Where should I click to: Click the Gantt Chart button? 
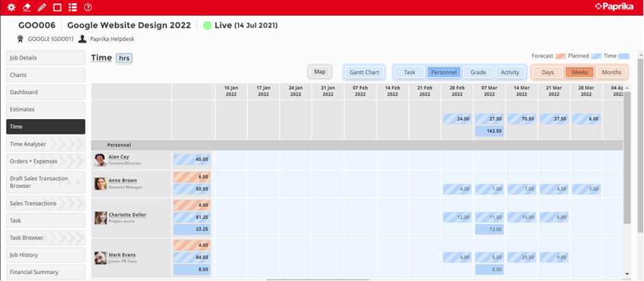point(364,72)
